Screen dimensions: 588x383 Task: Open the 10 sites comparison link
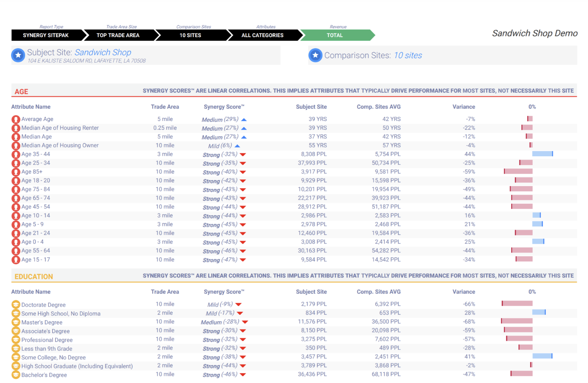tap(408, 56)
